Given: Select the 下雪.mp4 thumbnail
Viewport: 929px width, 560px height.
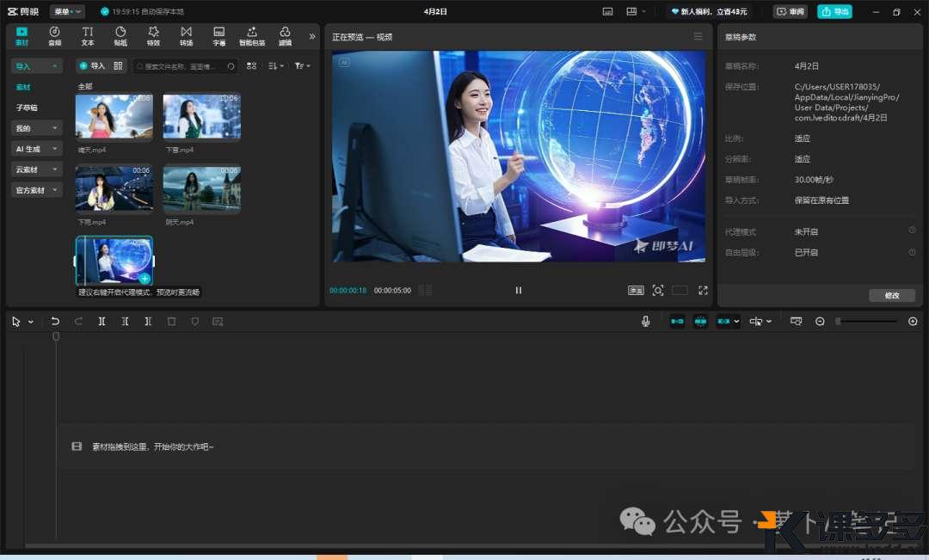Looking at the screenshot, I should coord(202,116).
